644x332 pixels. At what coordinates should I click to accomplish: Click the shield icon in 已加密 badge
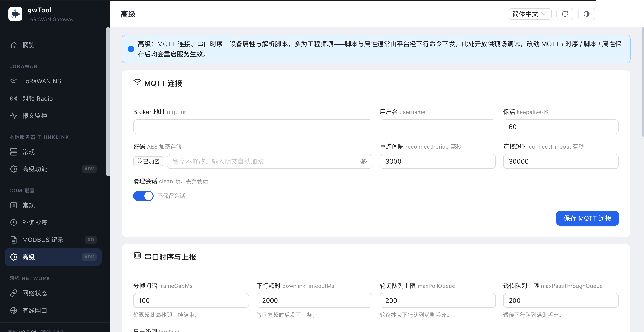coord(140,161)
